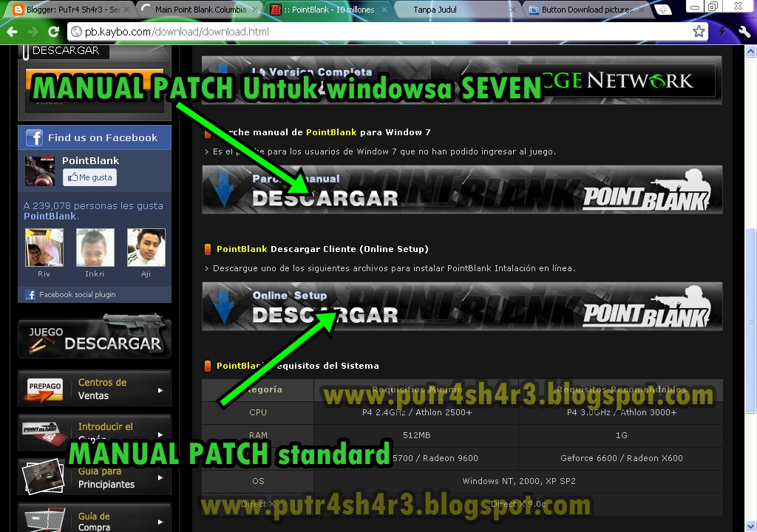Select the P4 3.0GHz / Athlon 3000+ cell

pyautogui.click(x=621, y=413)
